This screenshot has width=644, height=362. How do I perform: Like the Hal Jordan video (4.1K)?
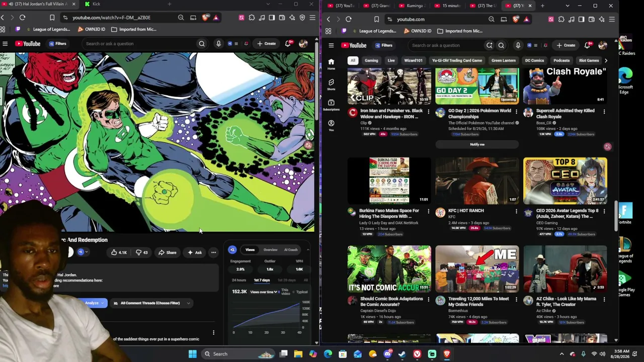click(119, 252)
